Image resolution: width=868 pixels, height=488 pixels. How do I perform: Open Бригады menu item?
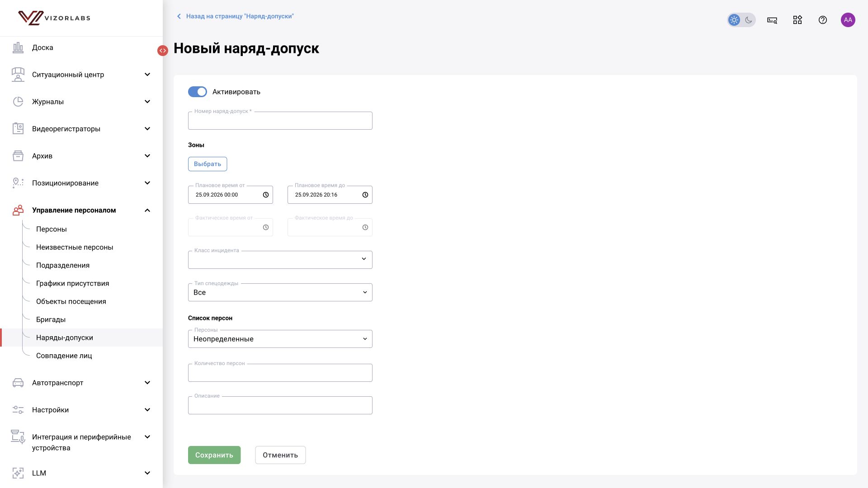click(x=51, y=319)
